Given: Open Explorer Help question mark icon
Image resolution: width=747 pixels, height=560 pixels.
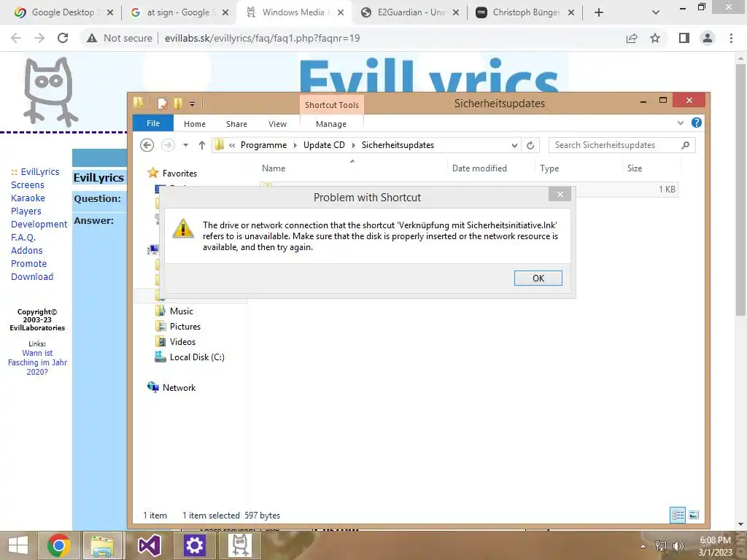Looking at the screenshot, I should (x=696, y=122).
